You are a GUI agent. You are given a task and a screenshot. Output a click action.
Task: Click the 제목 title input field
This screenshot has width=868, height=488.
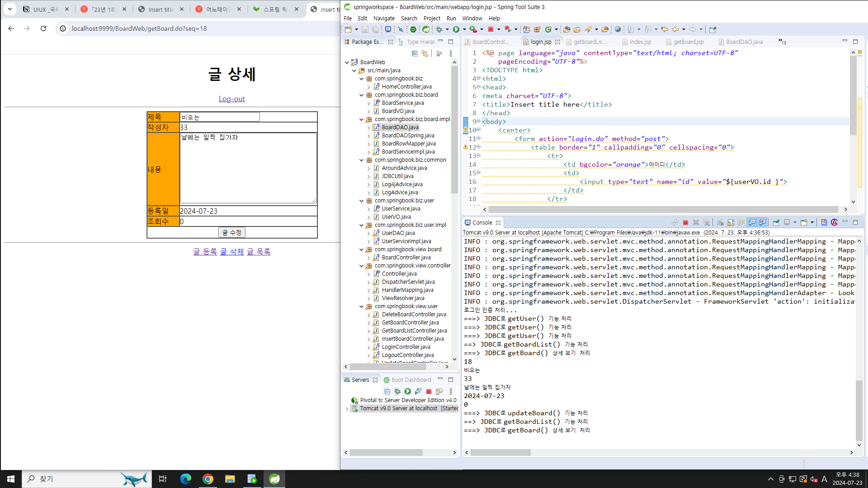tap(220, 117)
